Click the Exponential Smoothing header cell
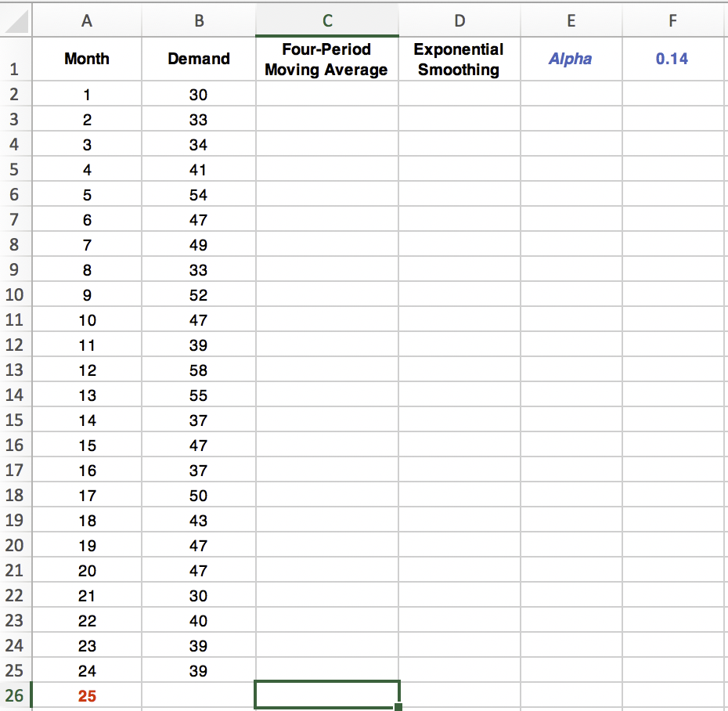 coord(459,59)
